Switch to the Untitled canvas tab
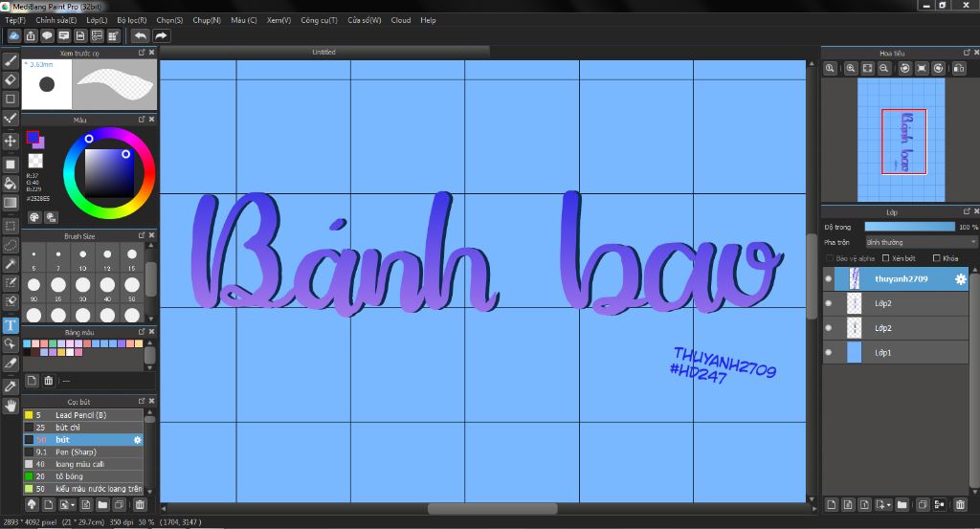This screenshot has width=980, height=529. 323,52
